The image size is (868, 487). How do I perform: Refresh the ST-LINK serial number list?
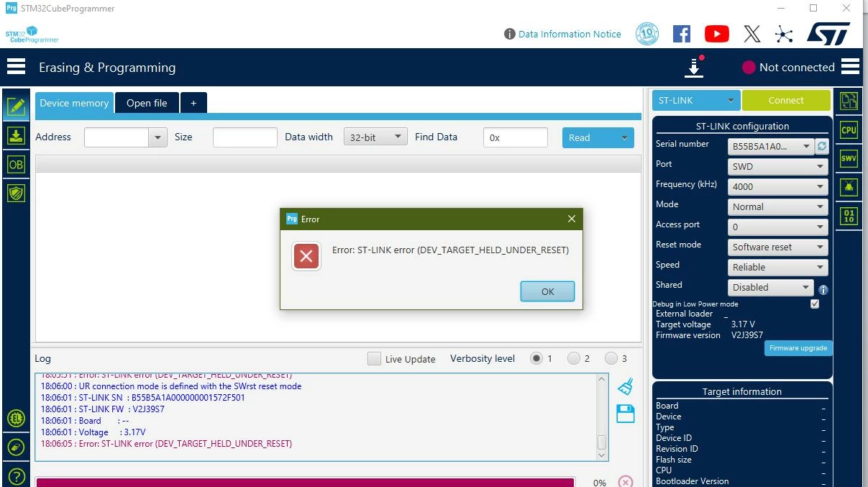822,146
